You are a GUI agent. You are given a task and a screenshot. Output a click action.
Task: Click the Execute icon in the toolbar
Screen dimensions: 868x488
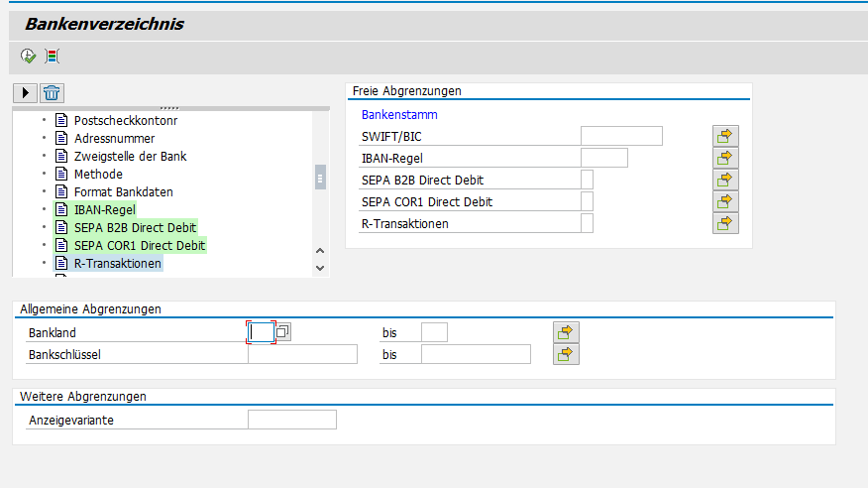click(28, 57)
